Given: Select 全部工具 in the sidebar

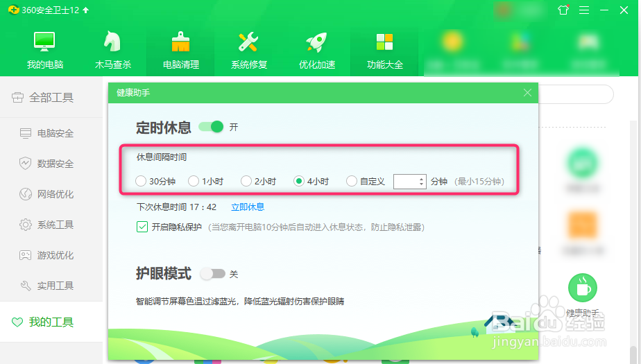Looking at the screenshot, I should 51,98.
